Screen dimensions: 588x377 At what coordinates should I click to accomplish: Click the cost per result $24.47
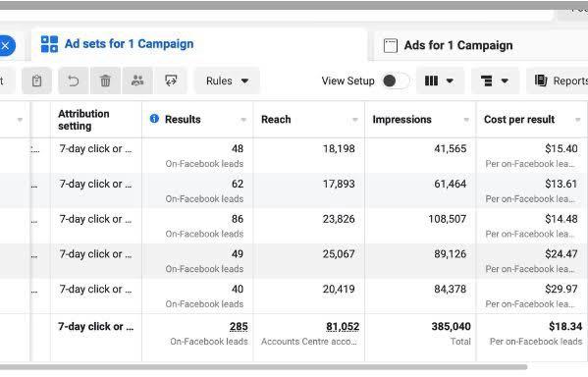tap(561, 254)
